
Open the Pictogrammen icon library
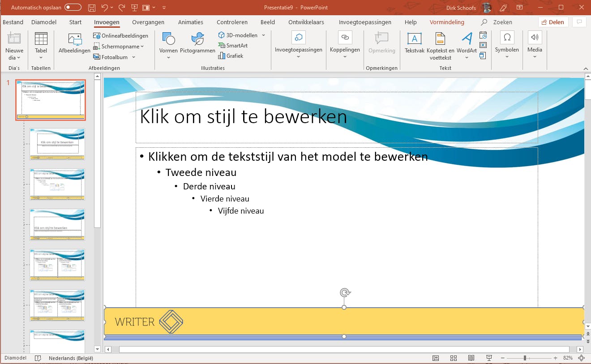197,43
